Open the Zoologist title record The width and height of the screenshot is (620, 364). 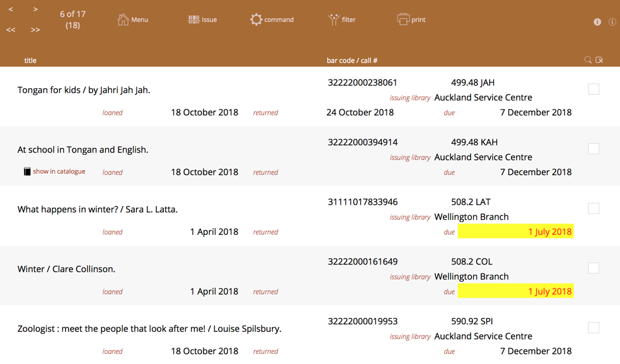[x=149, y=329]
